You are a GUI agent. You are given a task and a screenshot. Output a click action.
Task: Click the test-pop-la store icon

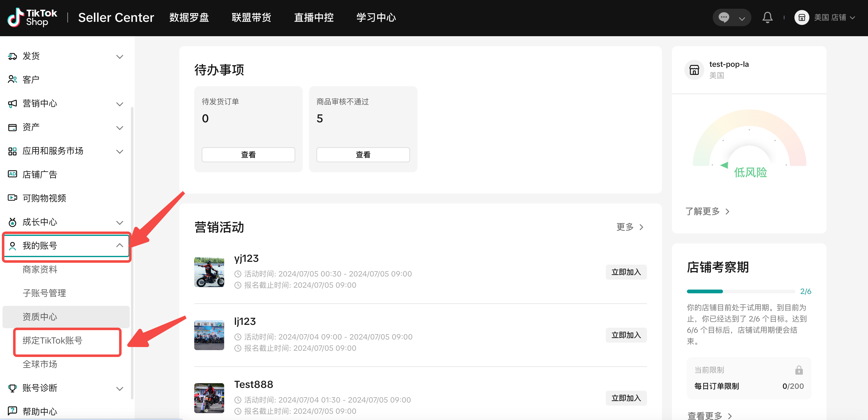[694, 70]
